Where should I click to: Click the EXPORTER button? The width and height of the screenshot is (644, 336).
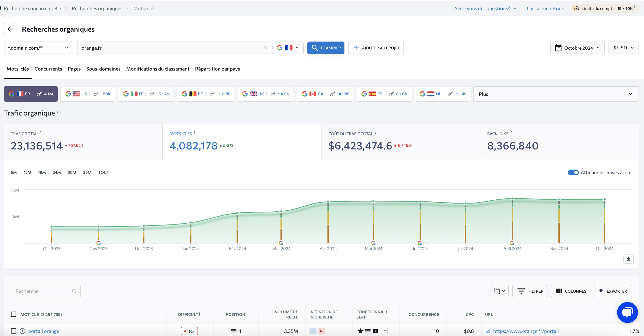[613, 291]
